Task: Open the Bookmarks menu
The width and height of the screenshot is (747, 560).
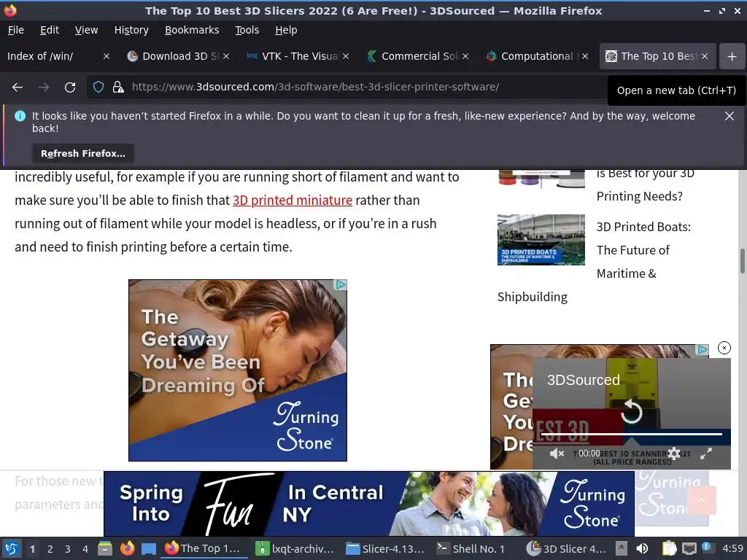Action: click(192, 30)
